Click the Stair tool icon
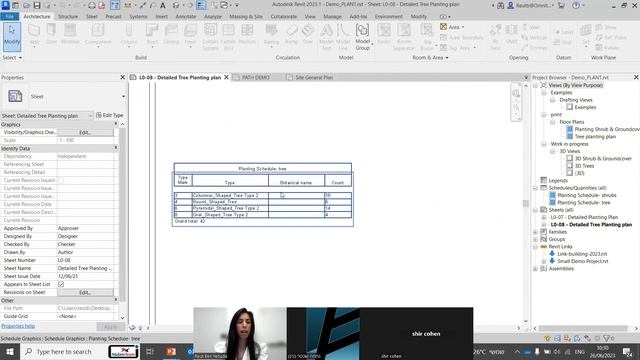640x360 pixels. pos(308,30)
